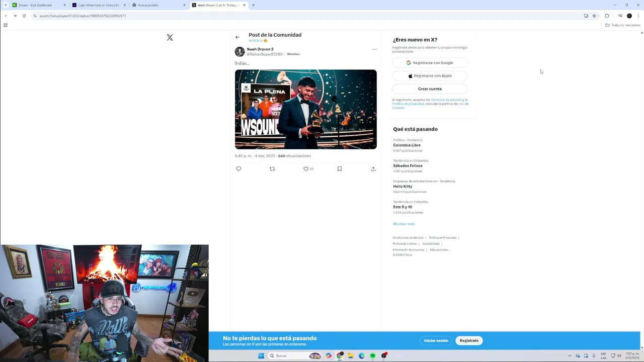Image resolution: width=644 pixels, height=362 pixels.
Task: Open the Colombia Libre trend
Action: coord(407,145)
